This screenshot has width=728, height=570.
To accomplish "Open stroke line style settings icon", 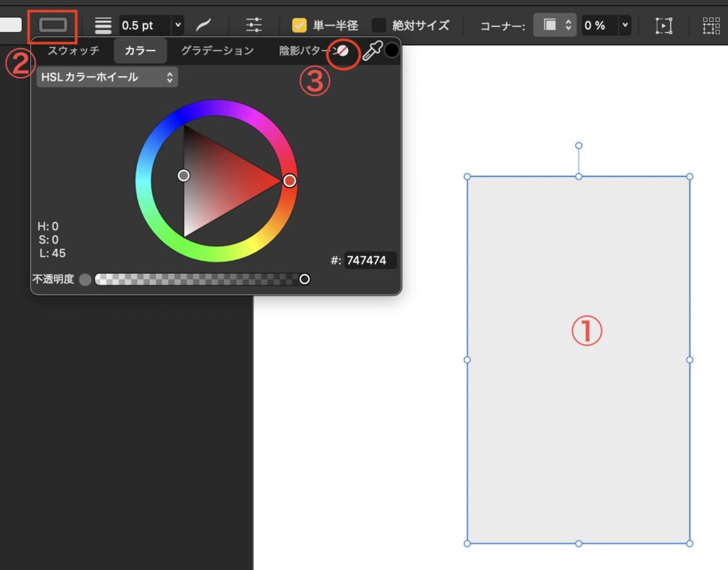I will point(103,25).
